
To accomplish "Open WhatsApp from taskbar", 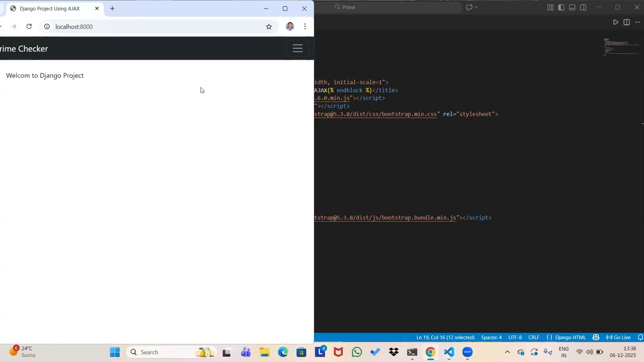I will [357, 352].
